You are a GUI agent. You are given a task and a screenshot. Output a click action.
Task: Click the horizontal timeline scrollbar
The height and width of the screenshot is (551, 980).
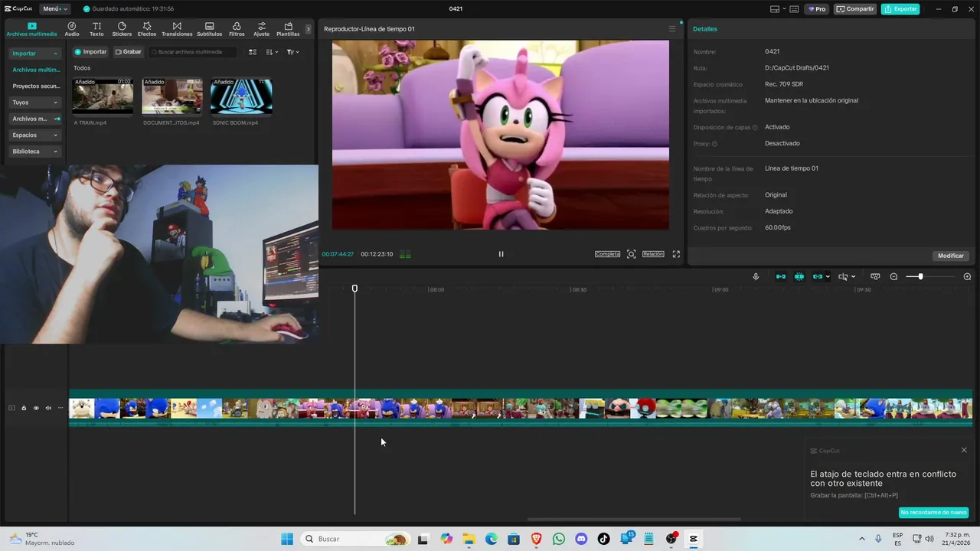(x=633, y=520)
